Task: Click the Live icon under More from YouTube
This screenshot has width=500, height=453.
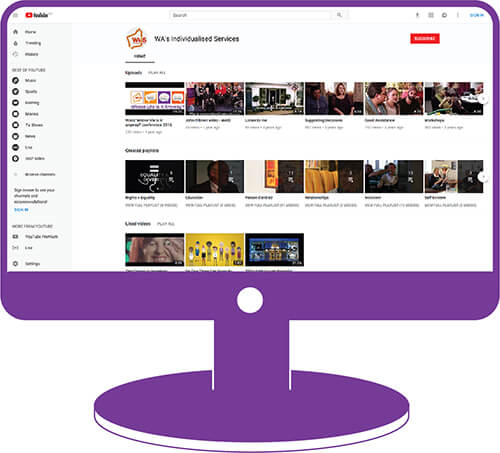Action: tap(15, 248)
